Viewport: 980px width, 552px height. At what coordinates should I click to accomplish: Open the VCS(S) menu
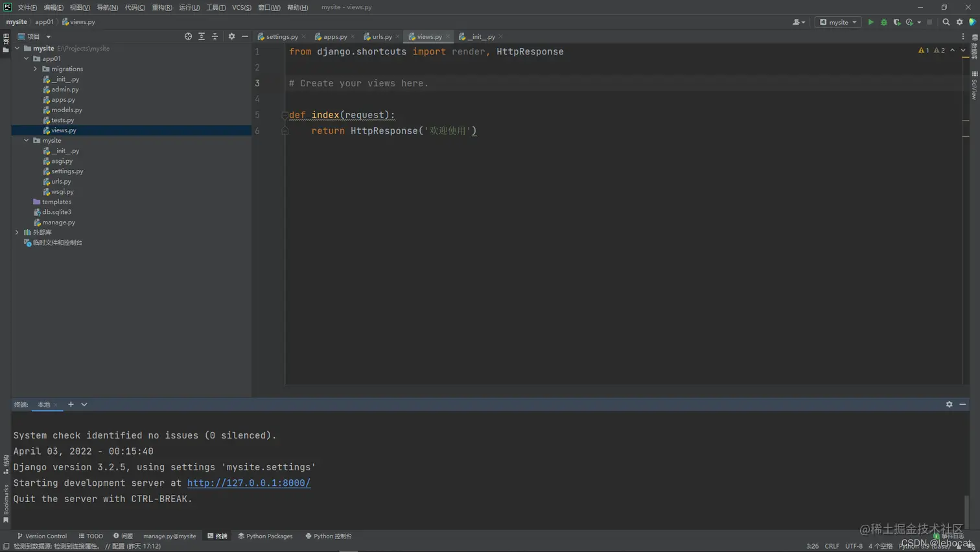(242, 7)
